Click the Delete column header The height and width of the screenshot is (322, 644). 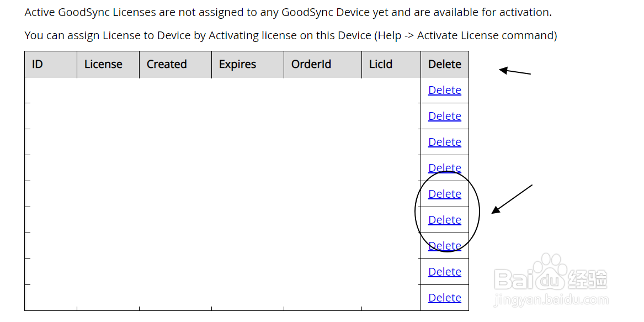445,64
